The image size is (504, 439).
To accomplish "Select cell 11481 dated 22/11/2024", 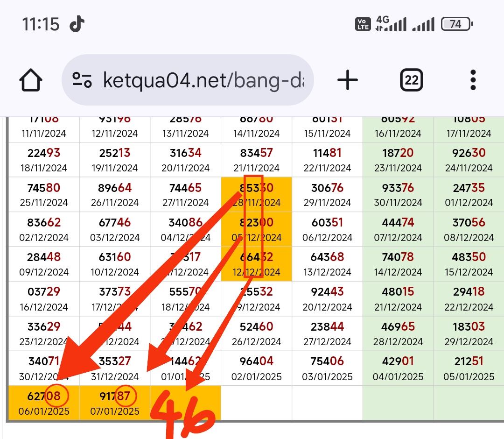I will click(327, 160).
